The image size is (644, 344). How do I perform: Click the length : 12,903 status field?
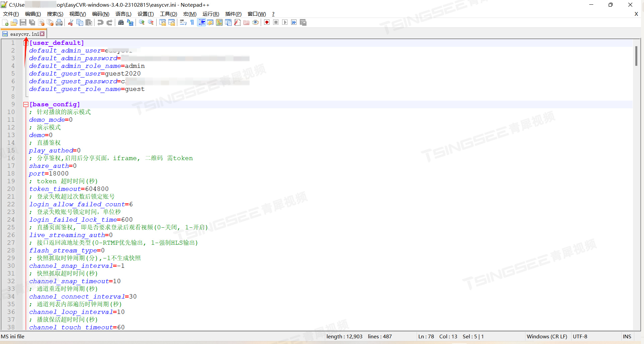(x=344, y=336)
